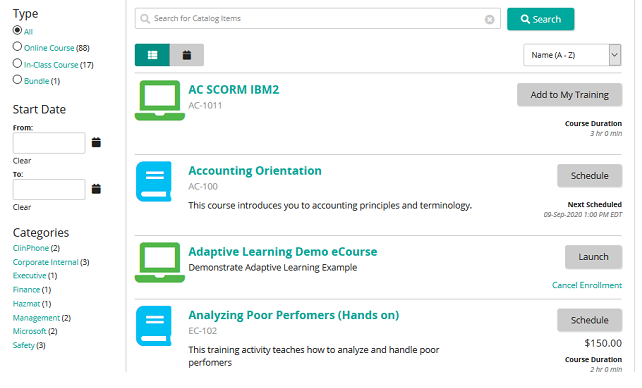Select the In-Class Course radio button

(x=17, y=63)
